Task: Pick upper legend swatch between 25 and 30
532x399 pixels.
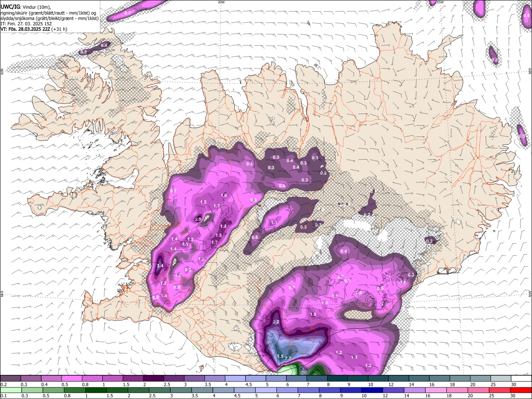Action: [x=500, y=378]
